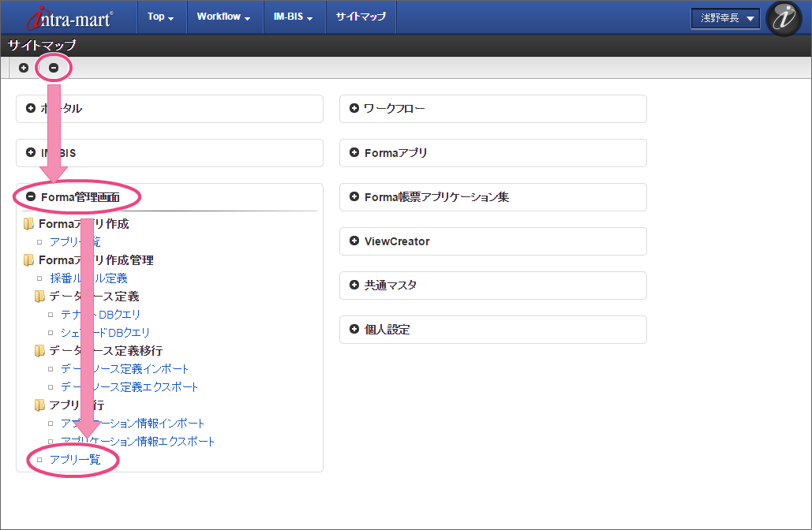Go to サイトマップ in the navigation bar
Viewport: 812px width, 530px height.
point(361,17)
